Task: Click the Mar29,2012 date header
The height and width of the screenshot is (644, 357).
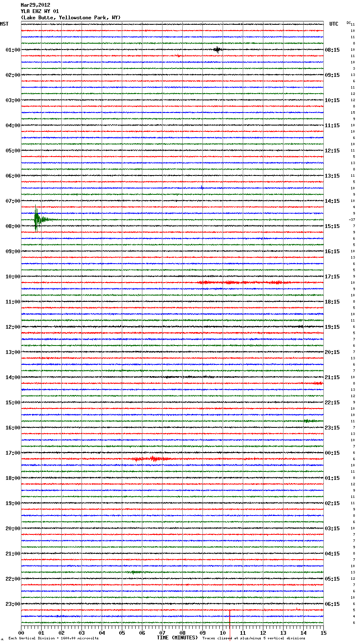Action: coord(35,5)
